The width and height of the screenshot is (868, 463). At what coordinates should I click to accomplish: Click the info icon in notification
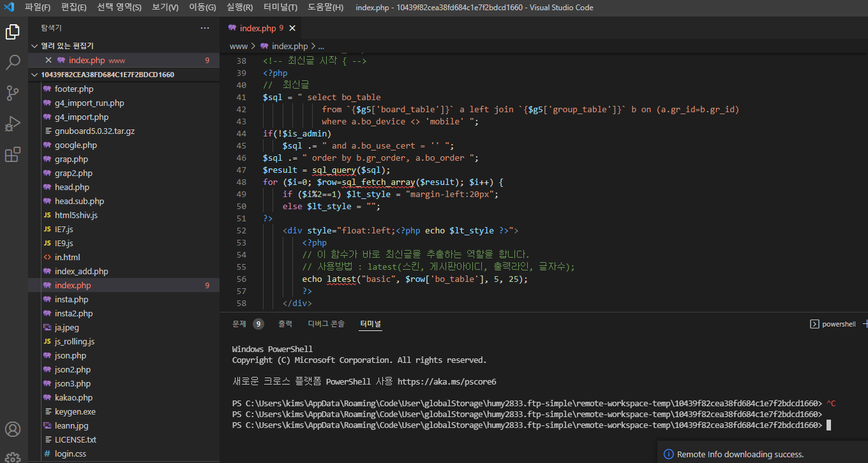[x=669, y=455]
